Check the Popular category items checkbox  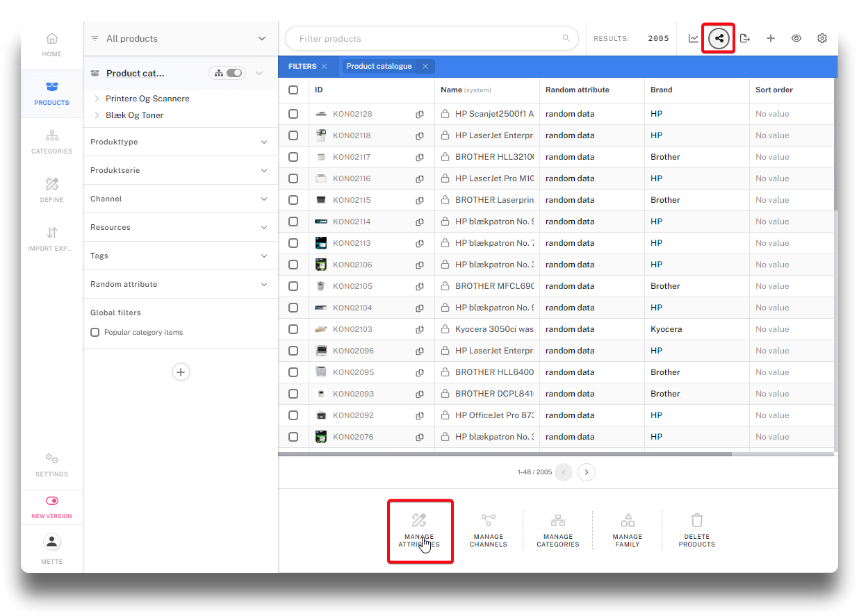[95, 333]
